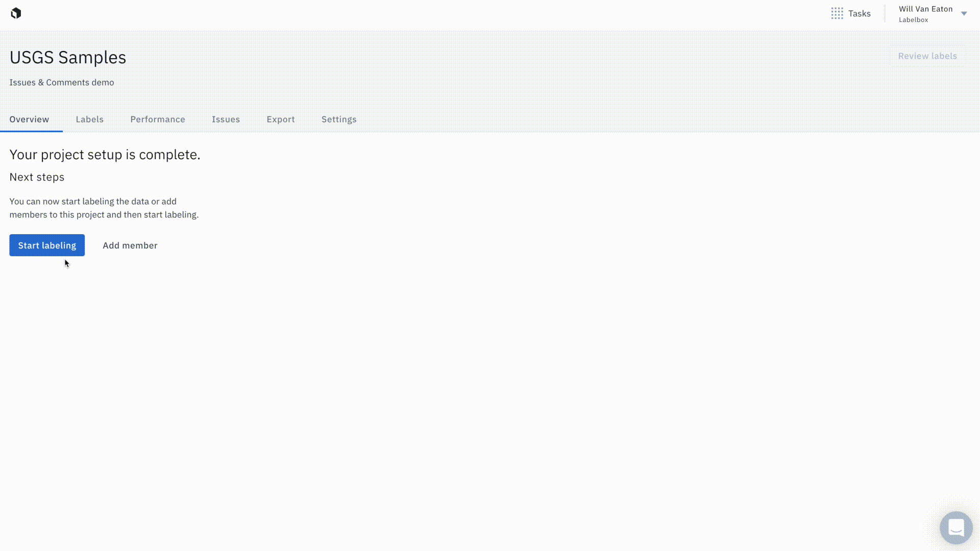Click the Review labels button

(x=927, y=56)
